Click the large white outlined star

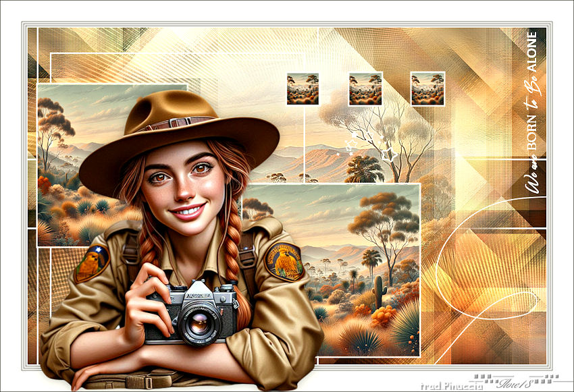[x=389, y=154]
